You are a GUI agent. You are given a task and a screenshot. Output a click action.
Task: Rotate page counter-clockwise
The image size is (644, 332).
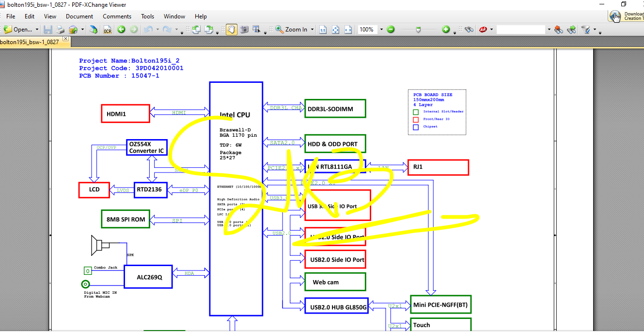(x=196, y=30)
